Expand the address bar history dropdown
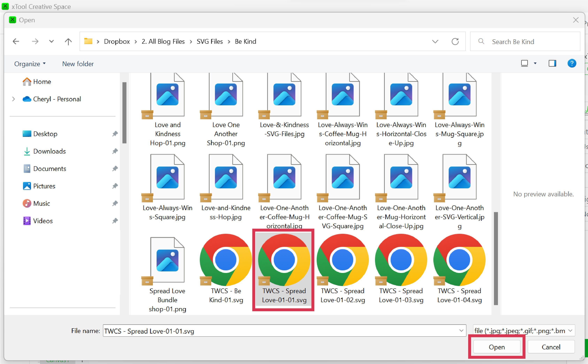Viewport: 588px width, 364px height. [435, 41]
